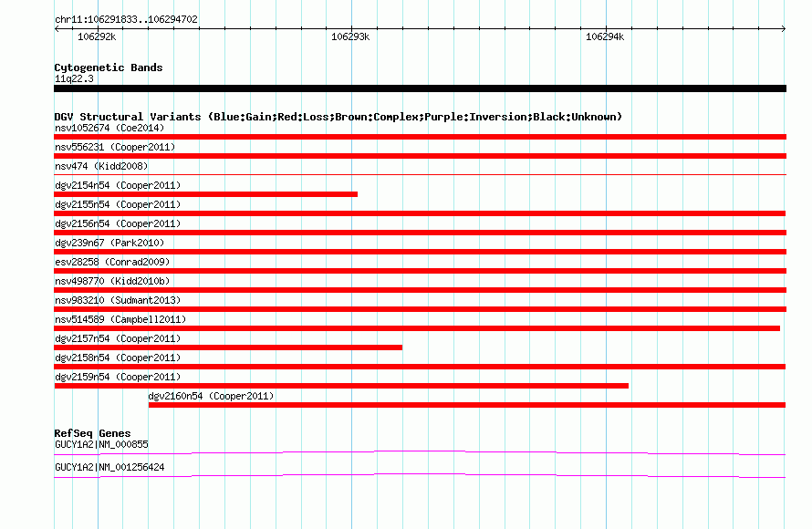812x529 pixels.
Task: Open gene GUCY1A2|NM_001256424 label
Action: click(109, 467)
